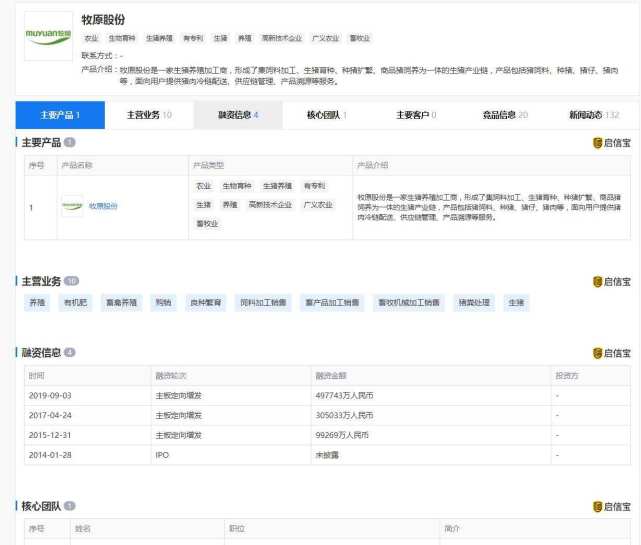Image resolution: width=641 pixels, height=545 pixels.
Task: Switch to the 核心团队 tab
Action: point(327,115)
